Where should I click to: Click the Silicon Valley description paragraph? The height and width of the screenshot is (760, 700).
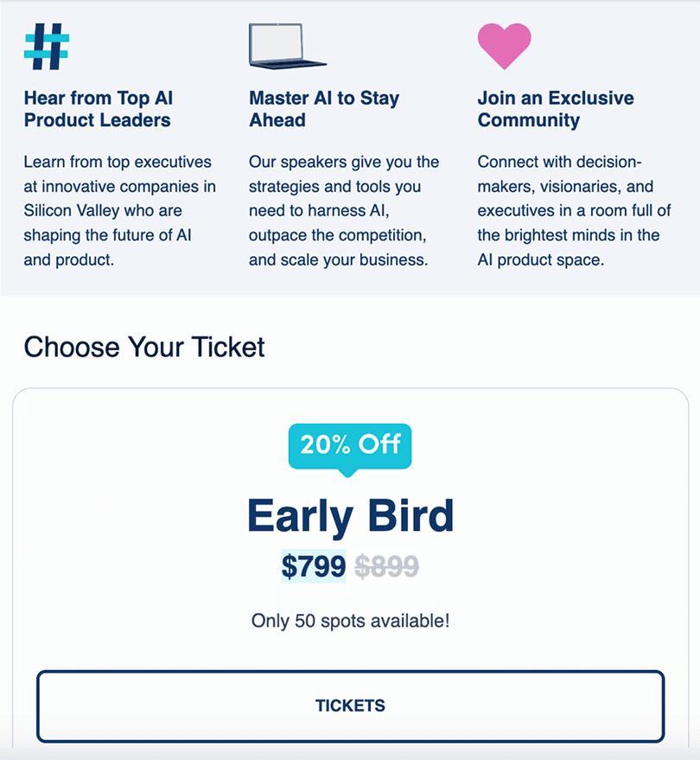pos(118,210)
